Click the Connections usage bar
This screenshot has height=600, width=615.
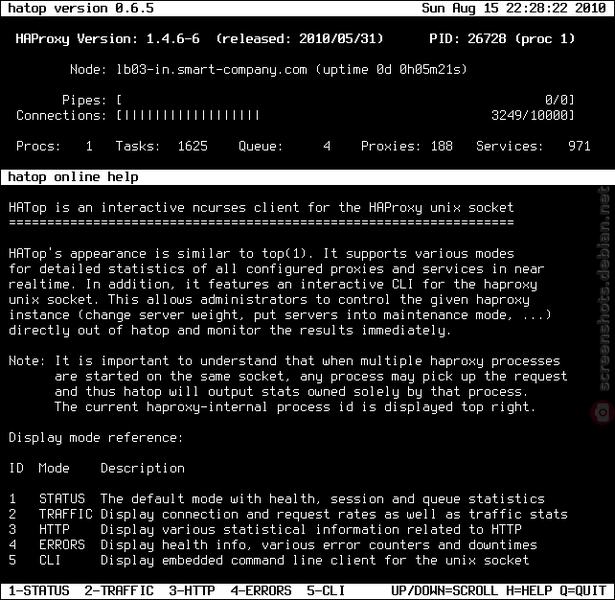(345, 115)
